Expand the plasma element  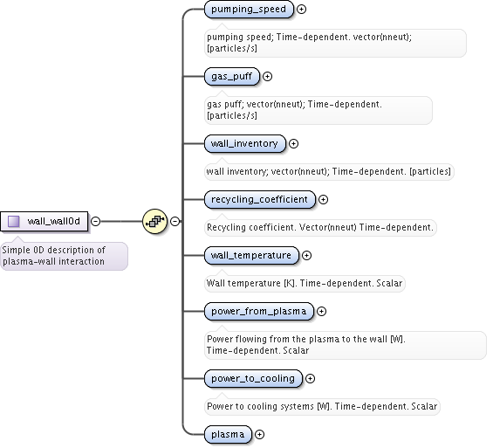pyautogui.click(x=259, y=435)
